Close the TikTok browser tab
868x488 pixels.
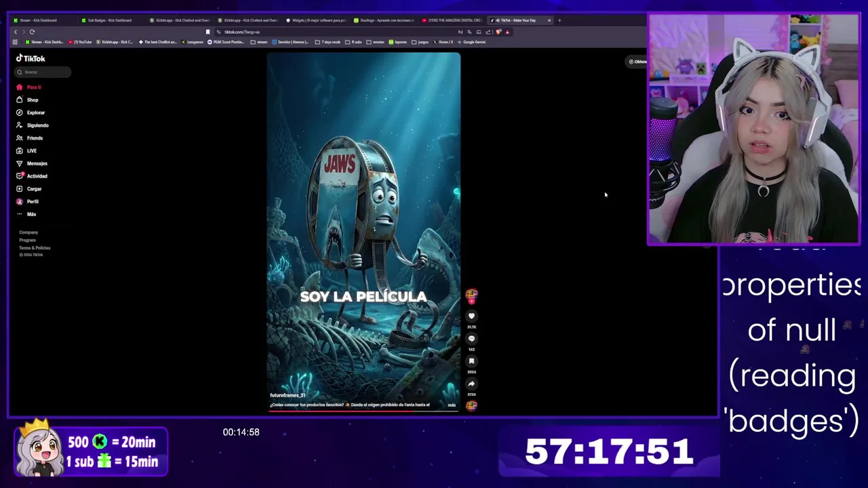point(549,20)
